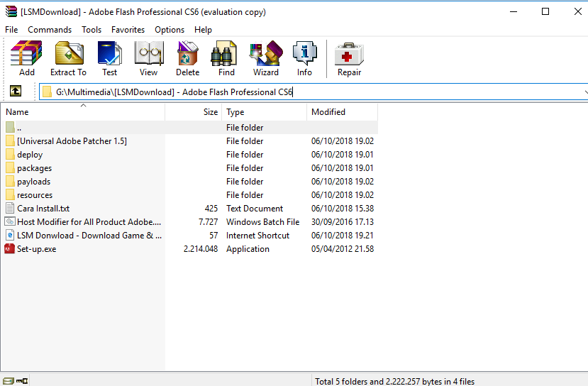Select the payloads folder icon
This screenshot has width=588, height=386.
coord(10,182)
